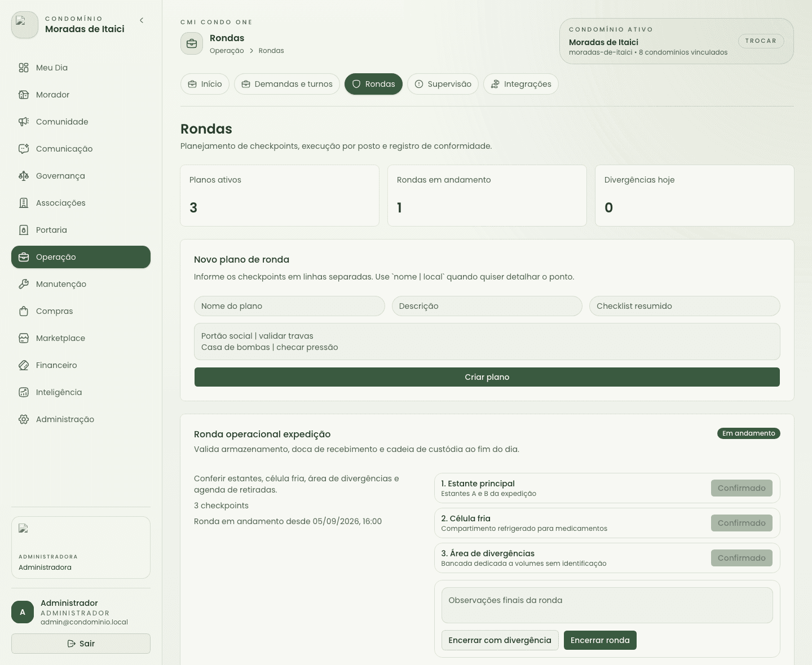Viewport: 812px width, 665px height.
Task: Open Financeiro in the sidebar
Action: coord(81,365)
